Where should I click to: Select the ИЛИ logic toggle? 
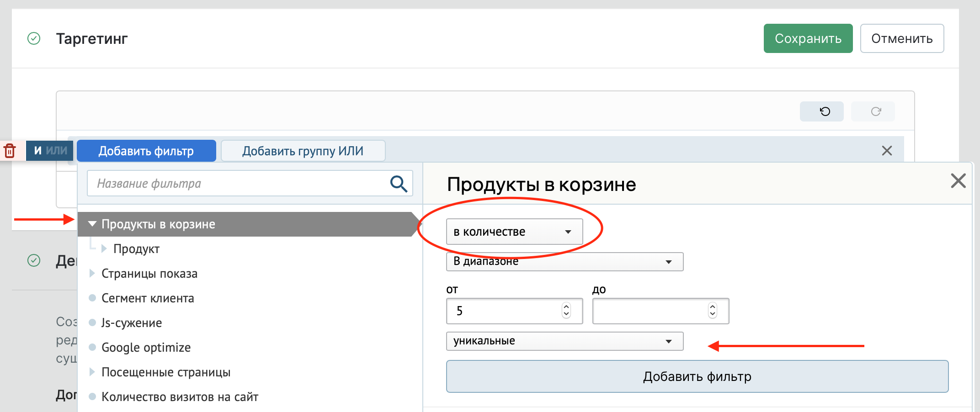coord(57,151)
